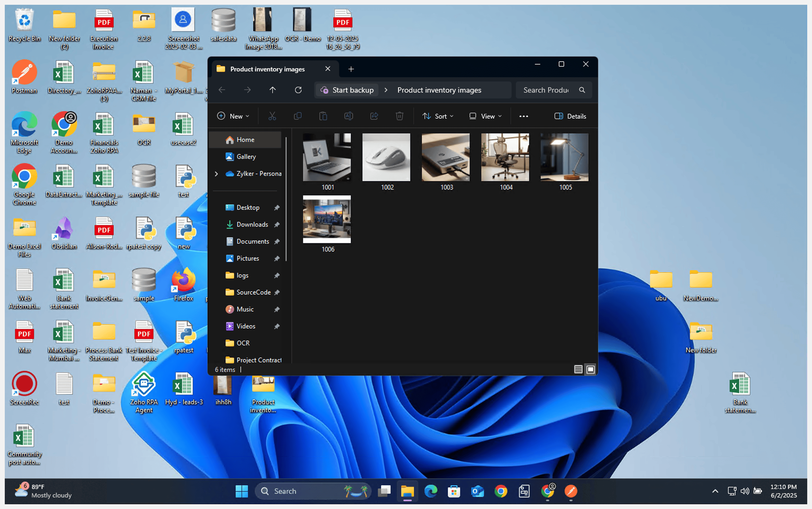Click the Cut scissors icon in toolbar

(272, 116)
